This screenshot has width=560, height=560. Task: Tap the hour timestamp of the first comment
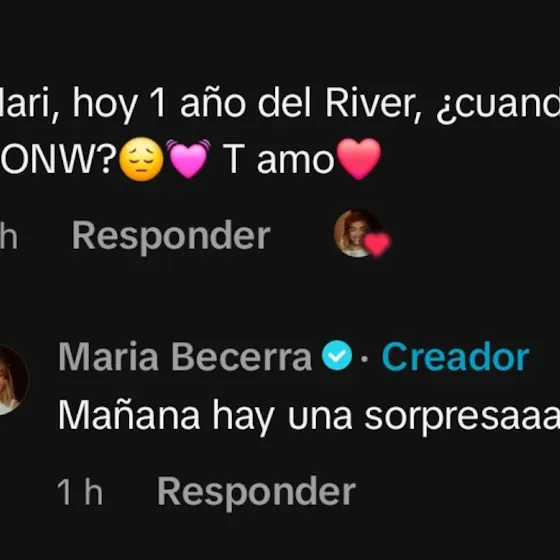coord(9,236)
